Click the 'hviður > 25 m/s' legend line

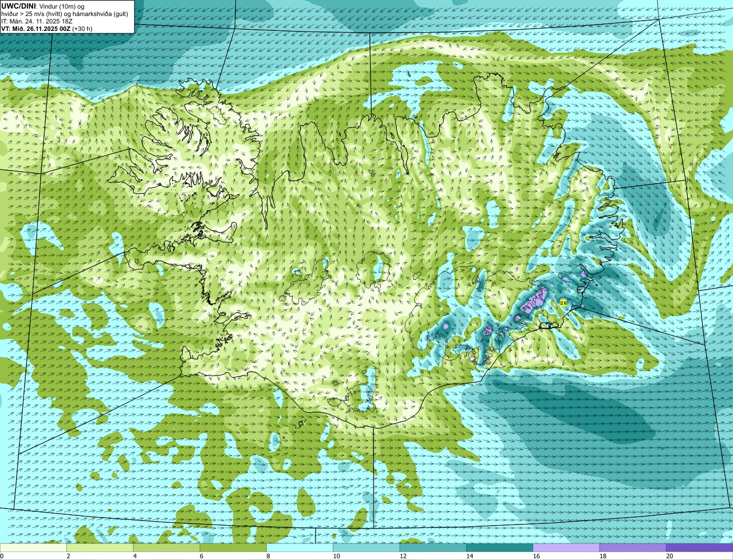tap(65, 14)
